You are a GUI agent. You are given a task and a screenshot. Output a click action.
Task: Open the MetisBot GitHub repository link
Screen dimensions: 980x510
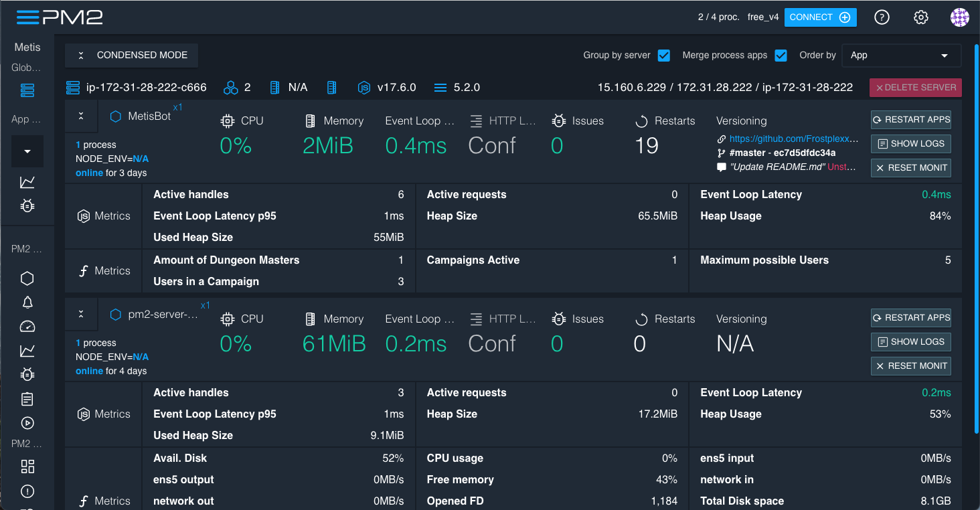[x=794, y=139]
